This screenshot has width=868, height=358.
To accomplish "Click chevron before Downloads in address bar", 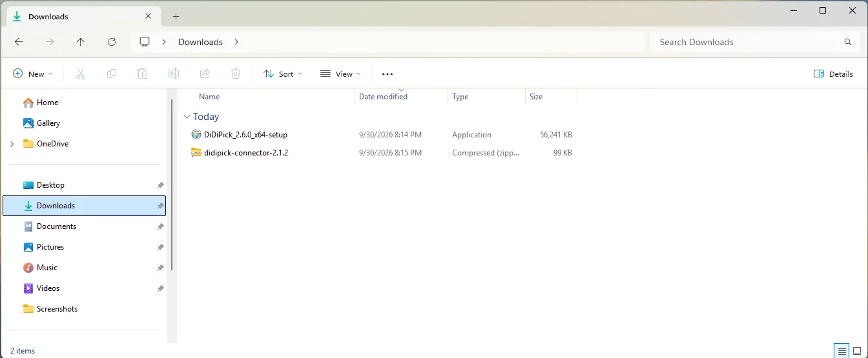I will pyautogui.click(x=164, y=42).
